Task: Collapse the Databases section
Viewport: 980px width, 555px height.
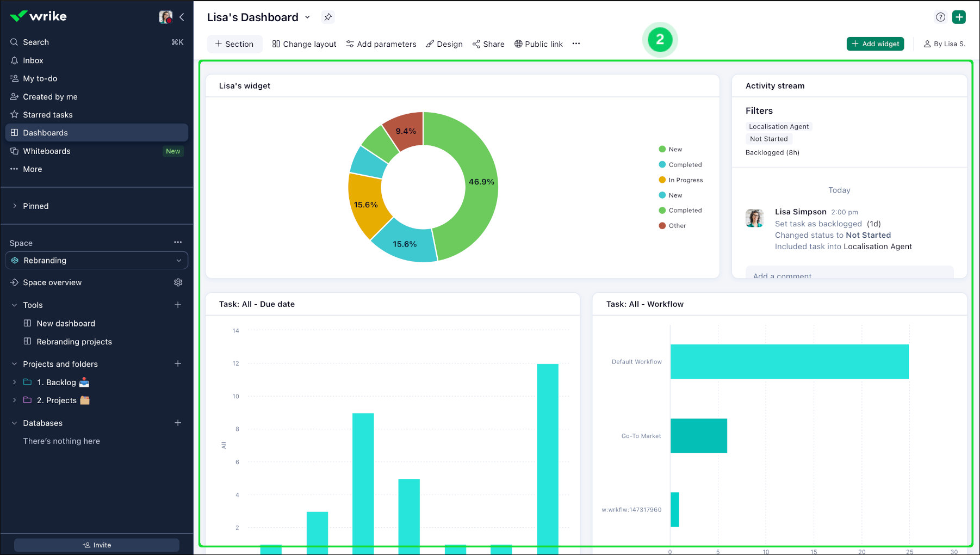Action: point(15,423)
